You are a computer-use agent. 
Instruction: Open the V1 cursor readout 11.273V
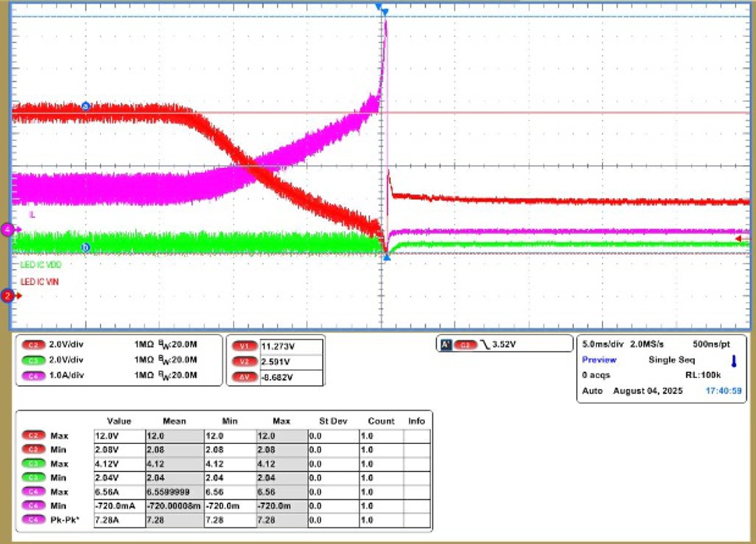point(291,346)
